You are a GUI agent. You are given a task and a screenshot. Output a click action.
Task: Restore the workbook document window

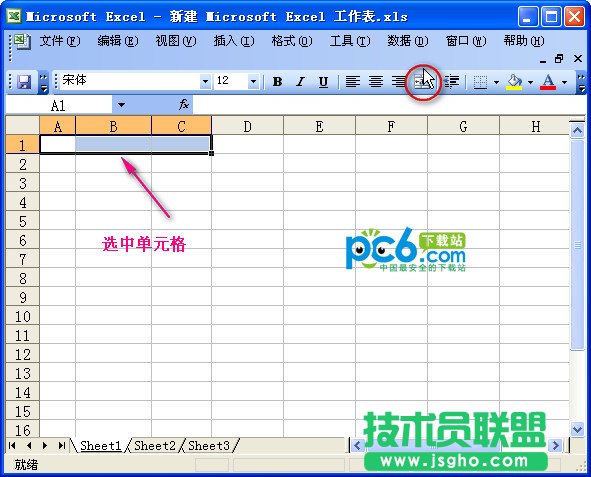559,59
